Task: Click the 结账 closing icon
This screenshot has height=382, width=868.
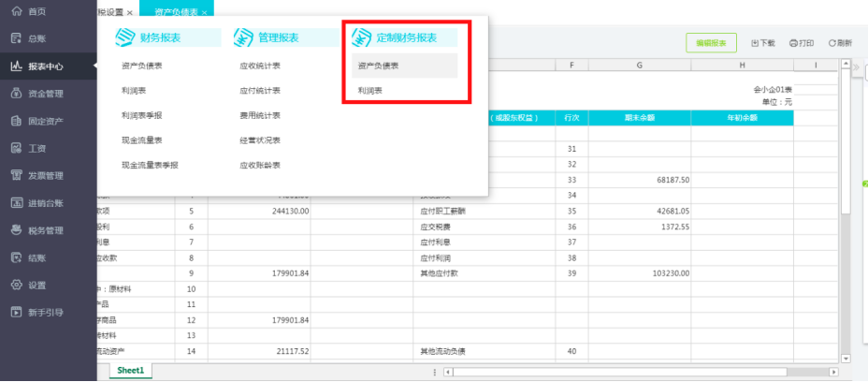Action: coord(17,257)
